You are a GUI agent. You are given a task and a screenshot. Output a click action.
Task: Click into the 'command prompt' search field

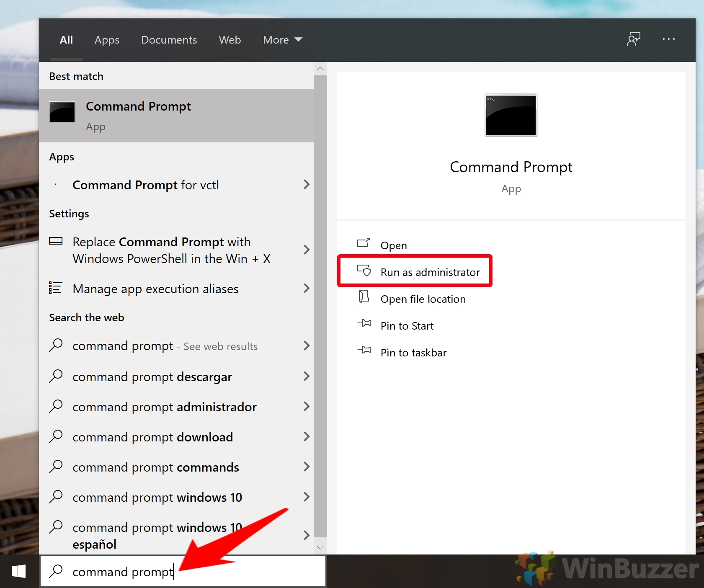tap(183, 571)
